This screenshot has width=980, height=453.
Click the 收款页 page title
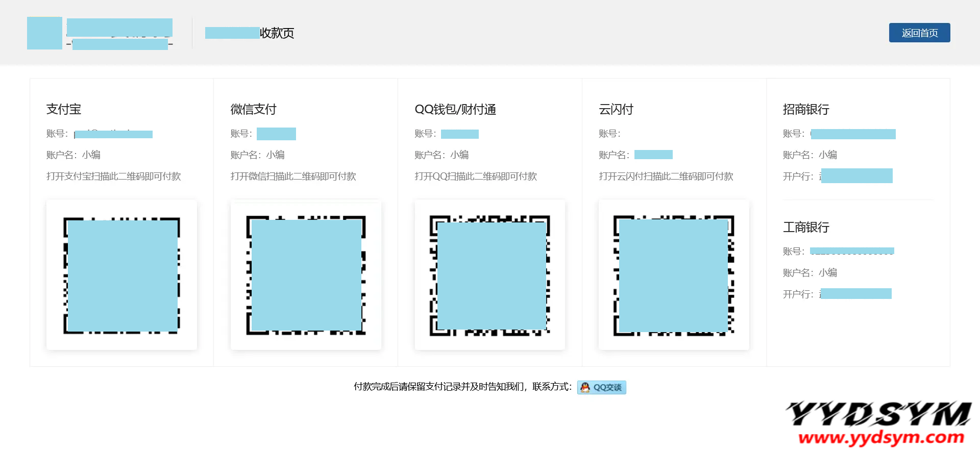[277, 33]
